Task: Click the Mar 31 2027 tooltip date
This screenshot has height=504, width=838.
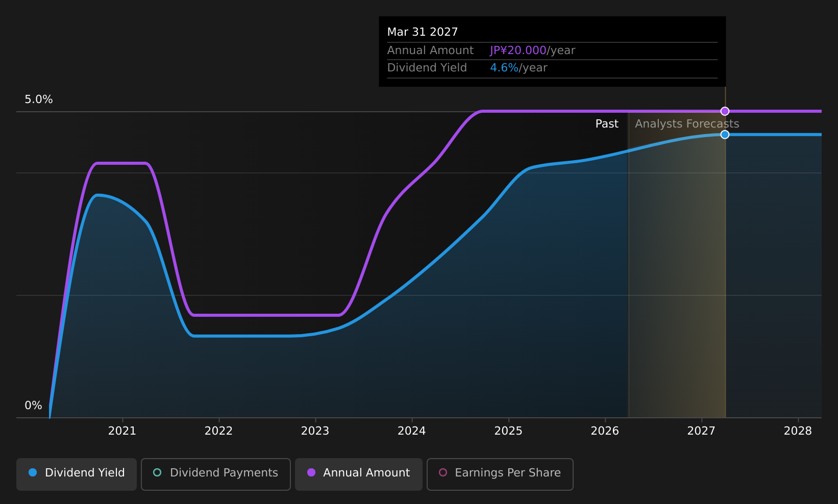Action: 423,32
